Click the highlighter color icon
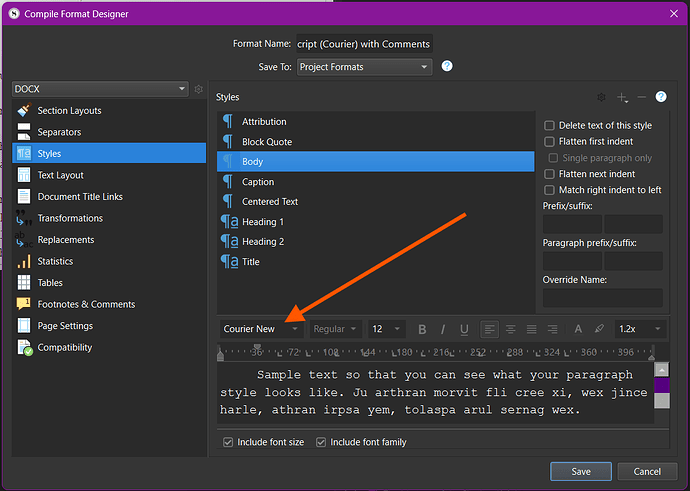 pos(599,329)
